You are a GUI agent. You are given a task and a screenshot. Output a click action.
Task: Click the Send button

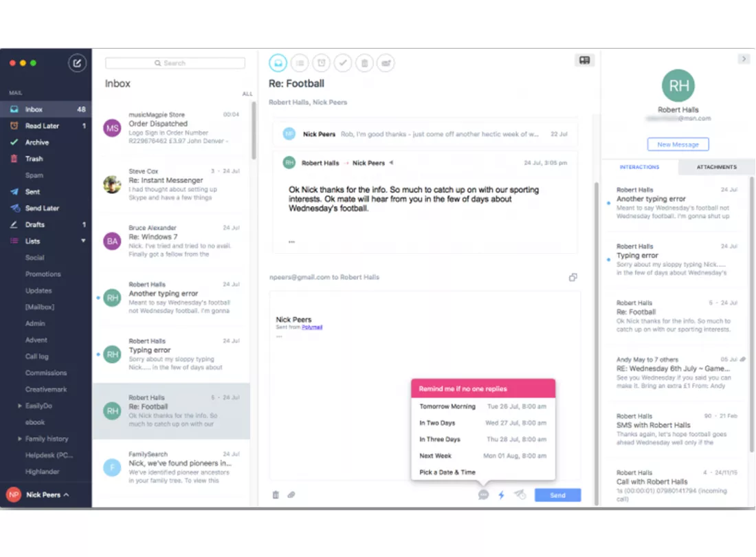click(x=557, y=494)
